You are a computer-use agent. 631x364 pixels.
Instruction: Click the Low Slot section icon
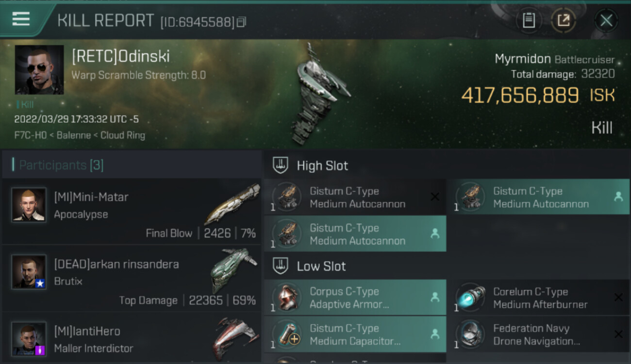281,266
